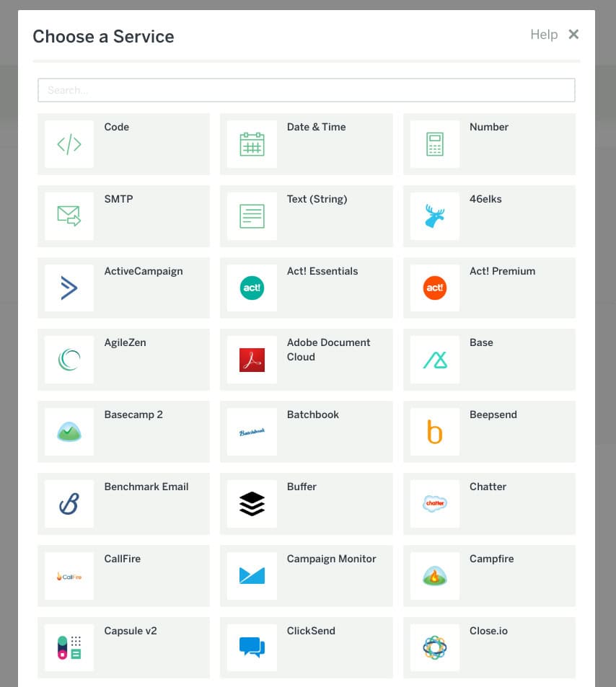Click the Code brackets icon
This screenshot has width=616, height=687.
pyautogui.click(x=69, y=144)
